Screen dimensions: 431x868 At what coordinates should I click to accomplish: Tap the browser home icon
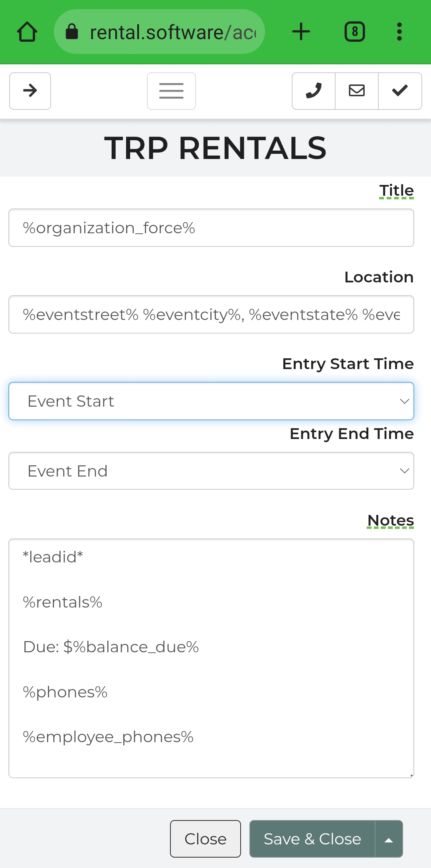tap(27, 32)
